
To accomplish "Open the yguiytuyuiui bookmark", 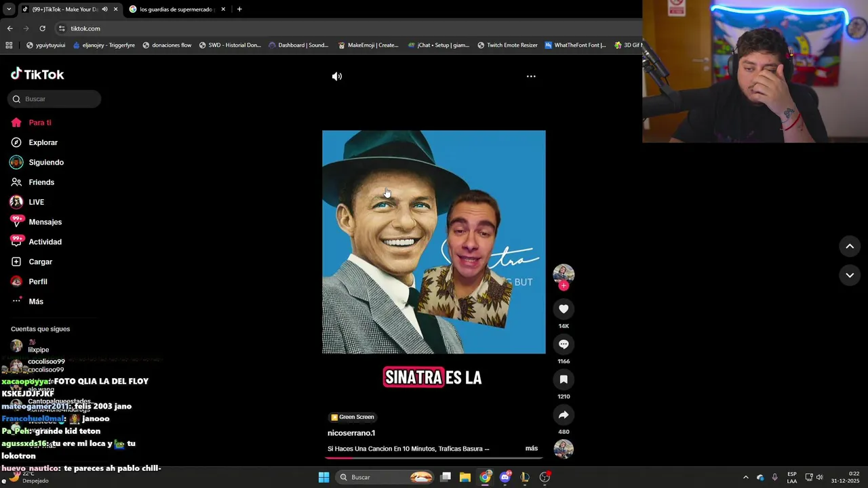I will [45, 45].
